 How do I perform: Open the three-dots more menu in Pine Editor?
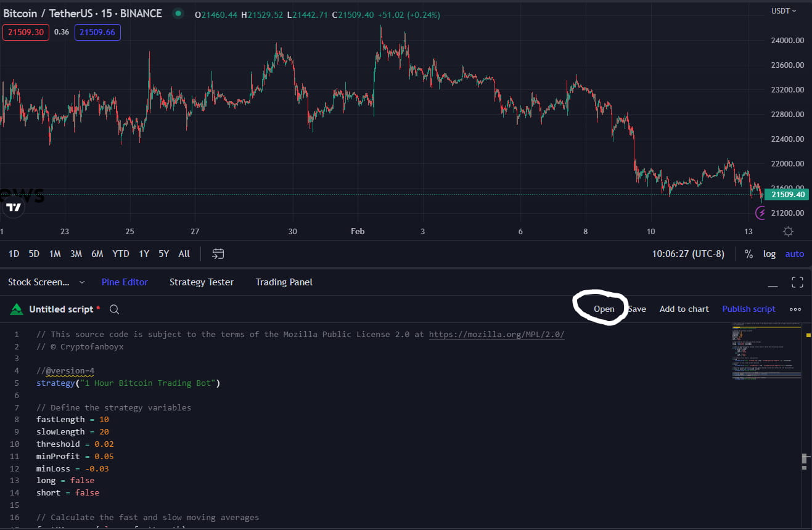pyautogui.click(x=795, y=309)
